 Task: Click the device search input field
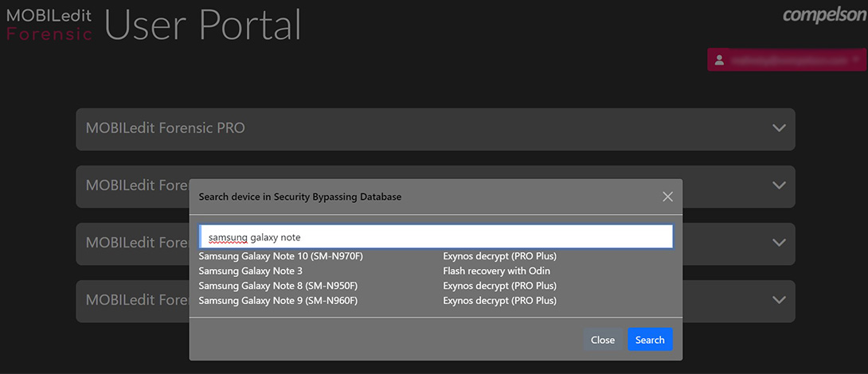tap(436, 237)
